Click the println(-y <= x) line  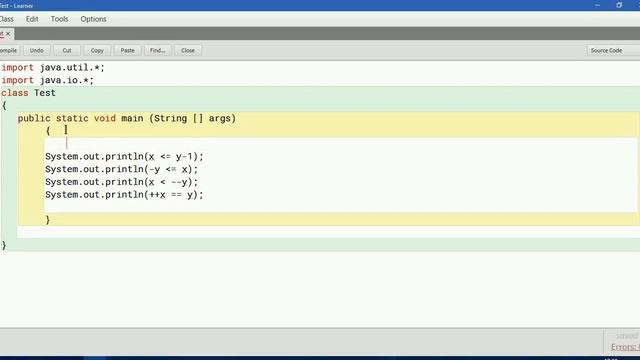pyautogui.click(x=122, y=169)
